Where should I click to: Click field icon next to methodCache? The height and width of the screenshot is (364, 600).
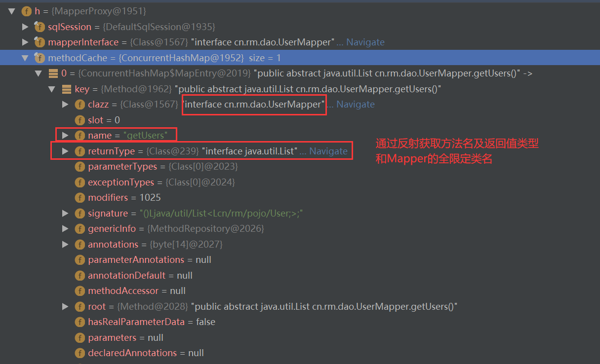[40, 58]
